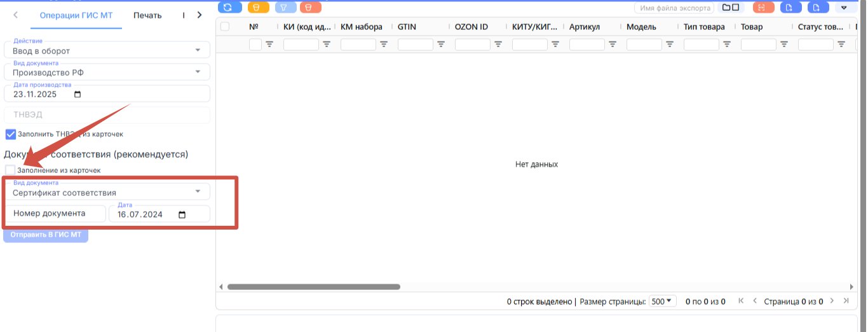The height and width of the screenshot is (332, 868).
Task: Click the Номер документа input field
Action: point(55,214)
